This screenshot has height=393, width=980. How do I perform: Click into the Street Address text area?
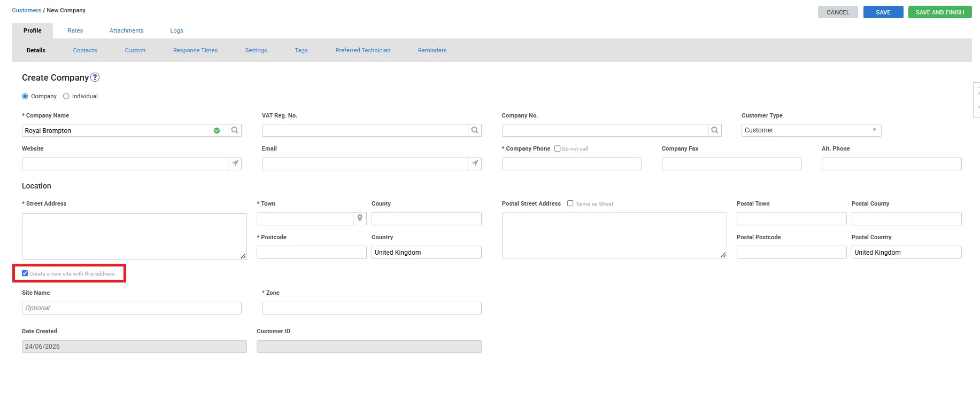click(134, 236)
